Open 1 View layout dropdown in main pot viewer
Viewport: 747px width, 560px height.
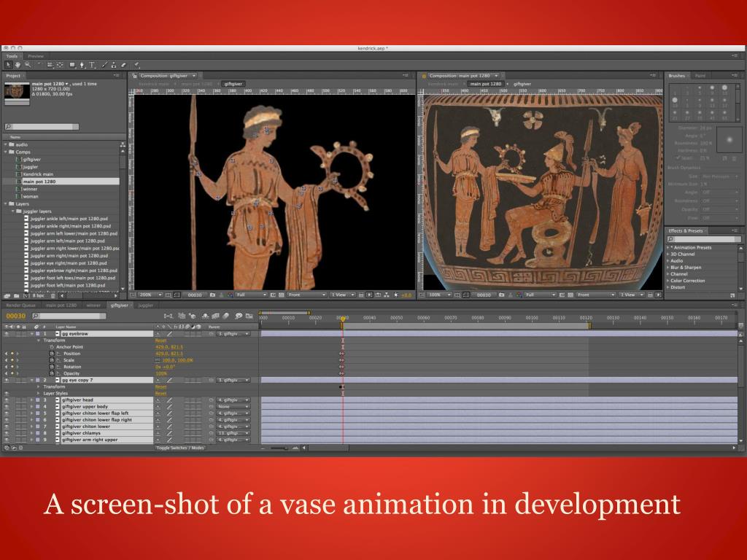point(631,295)
